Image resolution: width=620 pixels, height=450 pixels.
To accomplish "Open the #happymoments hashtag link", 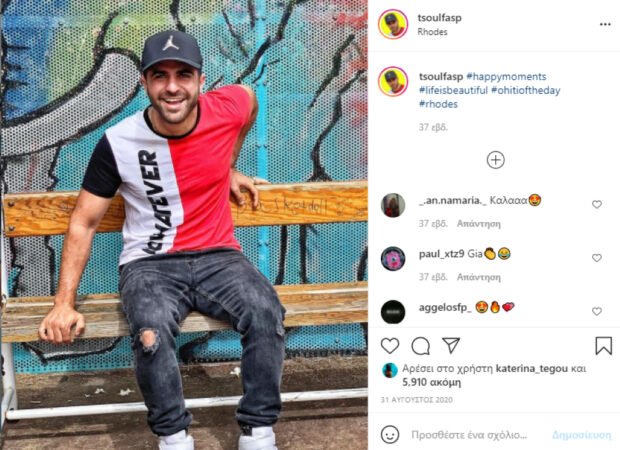I will pyautogui.click(x=506, y=76).
